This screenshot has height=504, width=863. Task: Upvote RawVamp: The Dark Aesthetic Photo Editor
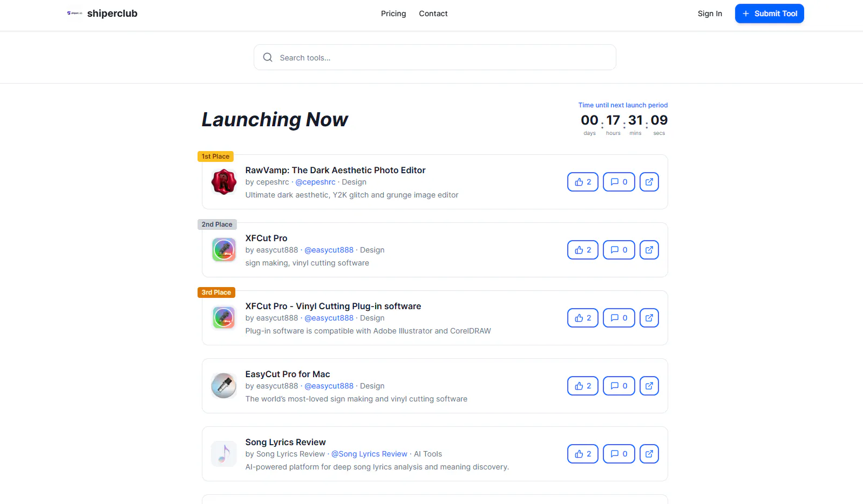582,182
